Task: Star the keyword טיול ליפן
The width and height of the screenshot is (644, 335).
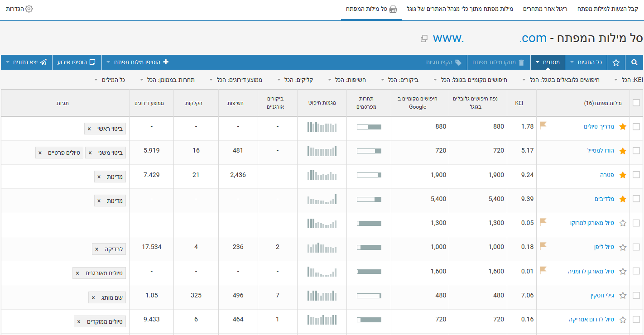Action: tap(623, 247)
